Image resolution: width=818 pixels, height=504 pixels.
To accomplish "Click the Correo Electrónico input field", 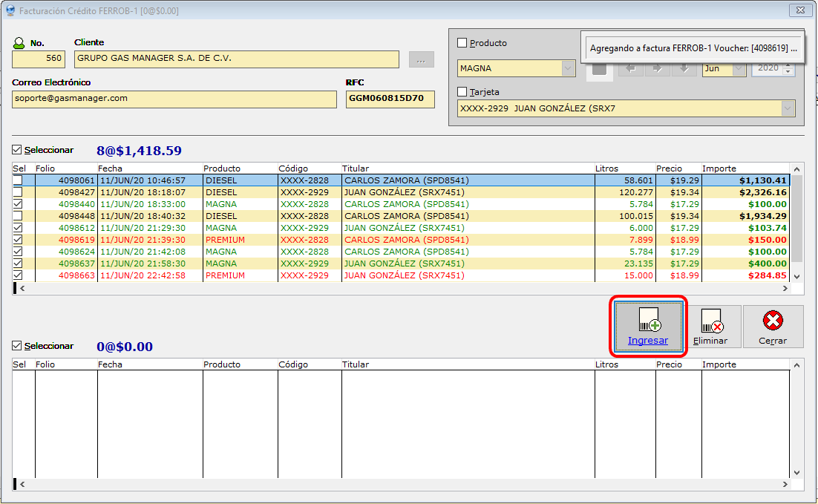I will click(x=174, y=99).
